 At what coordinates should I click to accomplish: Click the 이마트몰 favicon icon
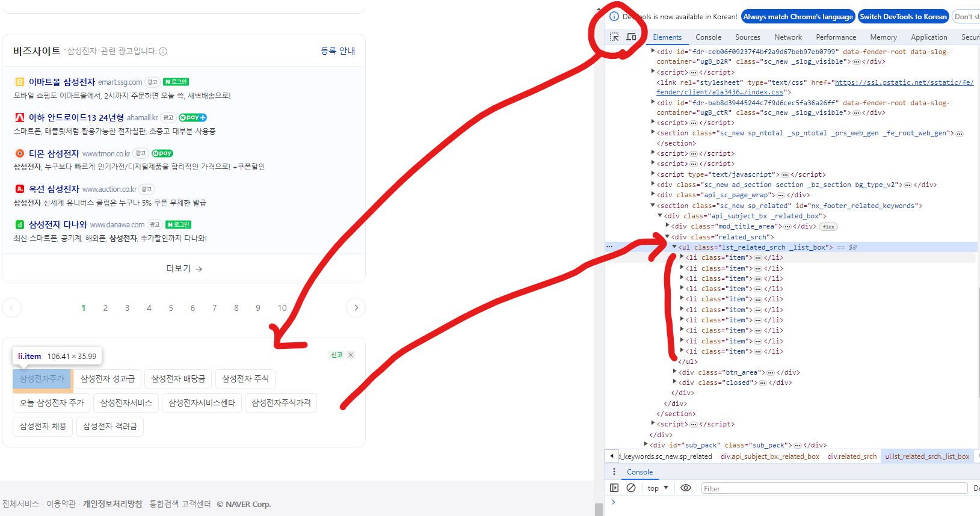pos(19,82)
